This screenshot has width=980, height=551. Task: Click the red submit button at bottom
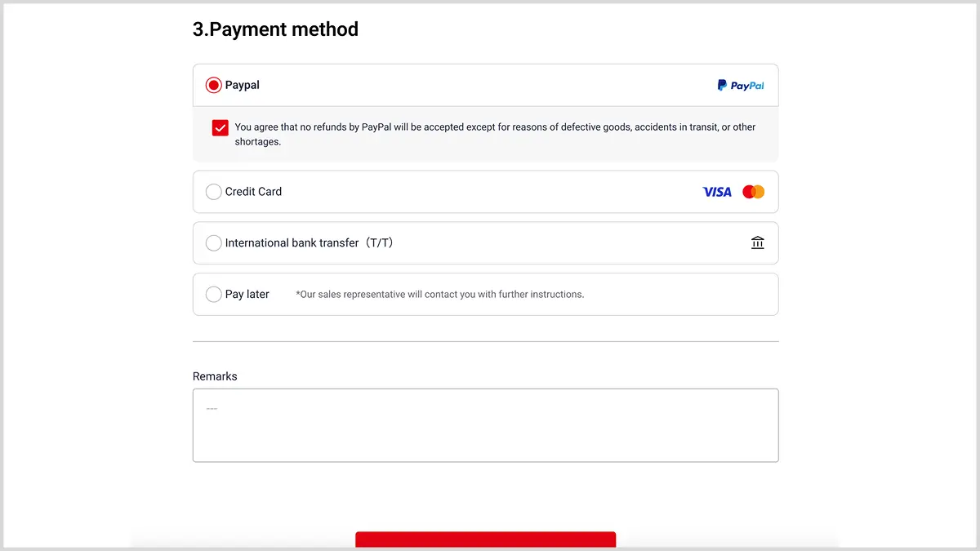485,540
